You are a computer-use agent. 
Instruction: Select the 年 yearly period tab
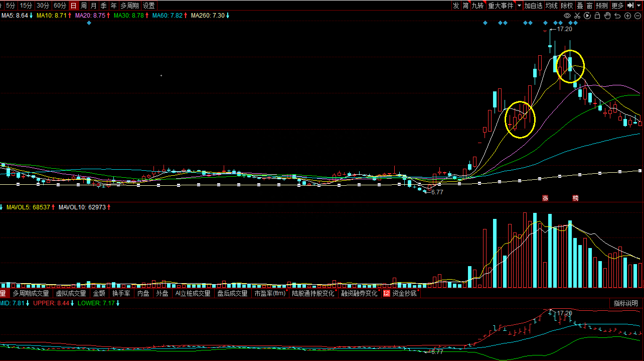click(114, 6)
